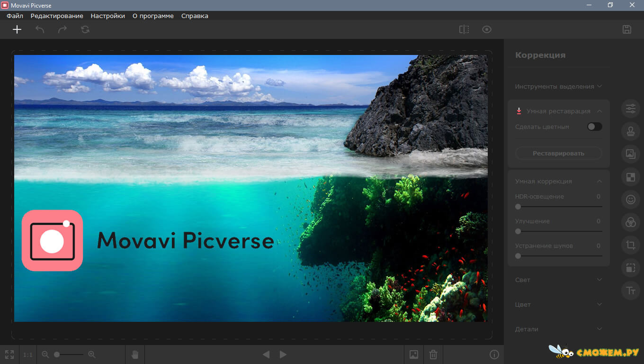Viewport: 644px width, 364px height.
Task: Expand the Цвет section
Action: 558,304
